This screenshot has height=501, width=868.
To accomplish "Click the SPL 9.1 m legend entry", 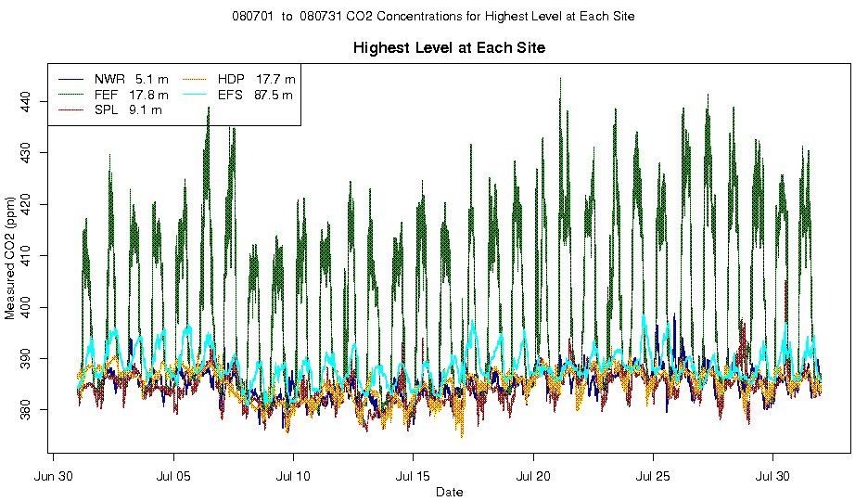I will coord(110,110).
